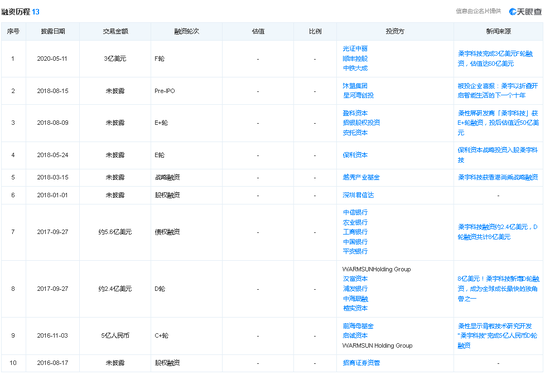
Task: Open the Pre-IPO row news source link
Action: (x=497, y=91)
